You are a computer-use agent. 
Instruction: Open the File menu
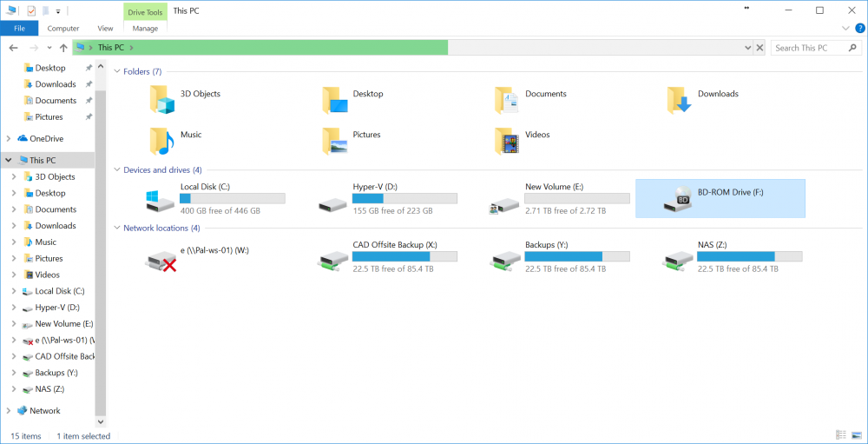coord(19,29)
